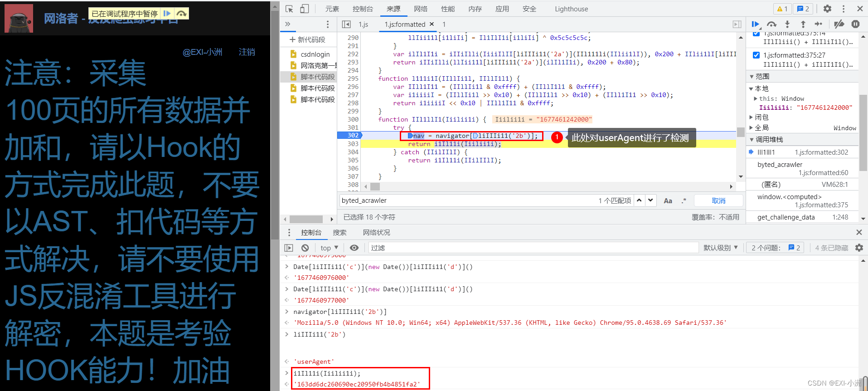Open the DevTools three-dot customize menu
868x391 pixels.
[844, 9]
